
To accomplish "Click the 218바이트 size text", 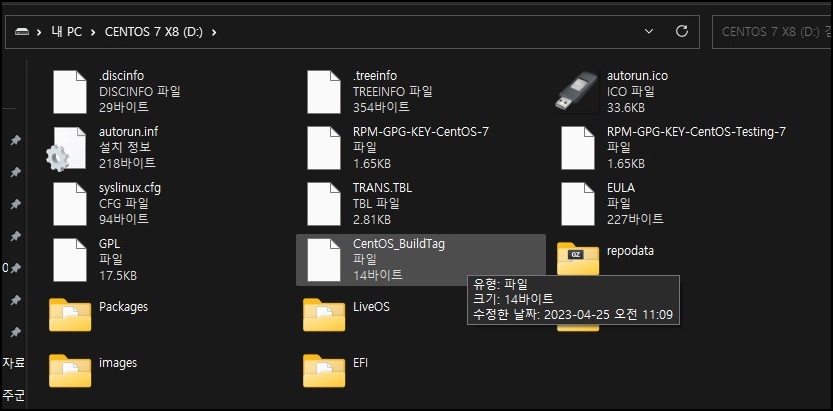I will (127, 163).
